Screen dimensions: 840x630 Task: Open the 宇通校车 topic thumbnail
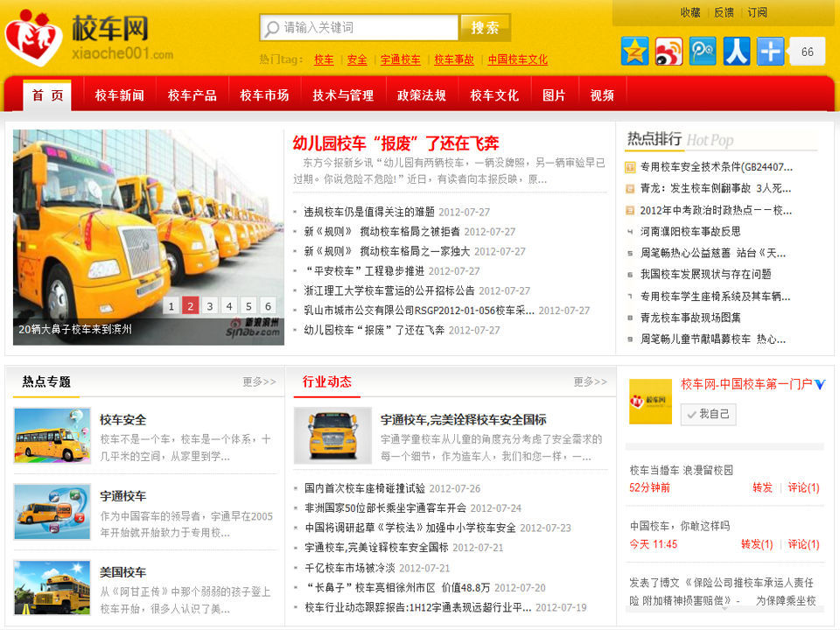pyautogui.click(x=52, y=512)
